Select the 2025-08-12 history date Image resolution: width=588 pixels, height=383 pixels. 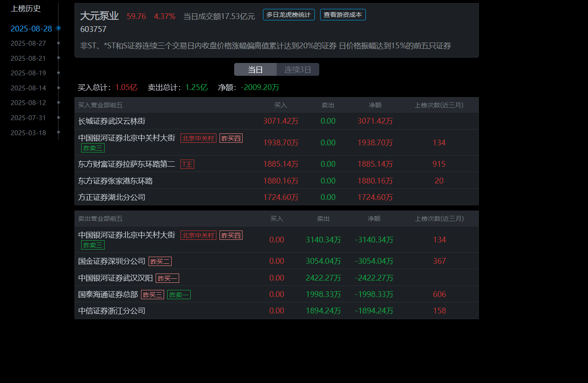click(28, 103)
